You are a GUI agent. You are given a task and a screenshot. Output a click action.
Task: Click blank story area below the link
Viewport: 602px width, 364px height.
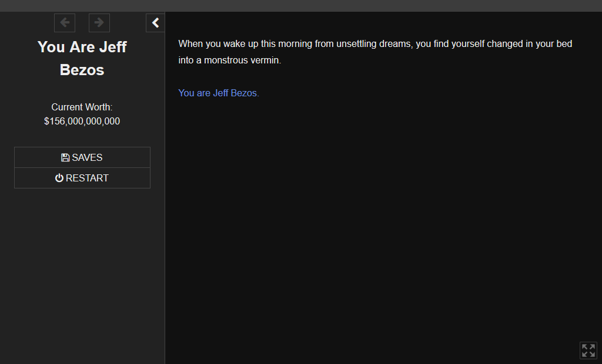click(382, 223)
